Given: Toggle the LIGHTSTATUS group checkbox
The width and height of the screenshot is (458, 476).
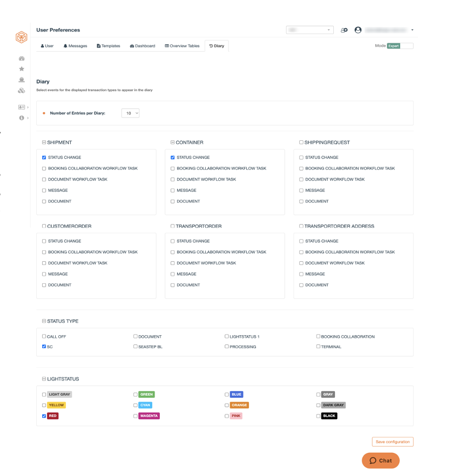Looking at the screenshot, I should (x=44, y=379).
